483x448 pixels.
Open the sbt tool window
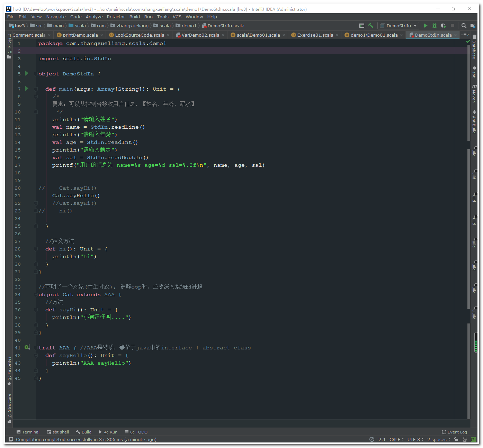(x=474, y=72)
